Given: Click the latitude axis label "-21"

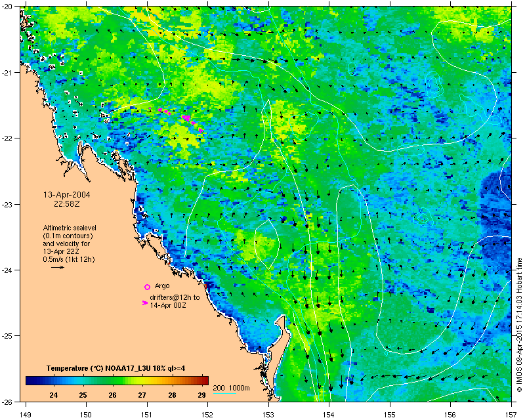Looking at the screenshot, I should [x=7, y=72].
